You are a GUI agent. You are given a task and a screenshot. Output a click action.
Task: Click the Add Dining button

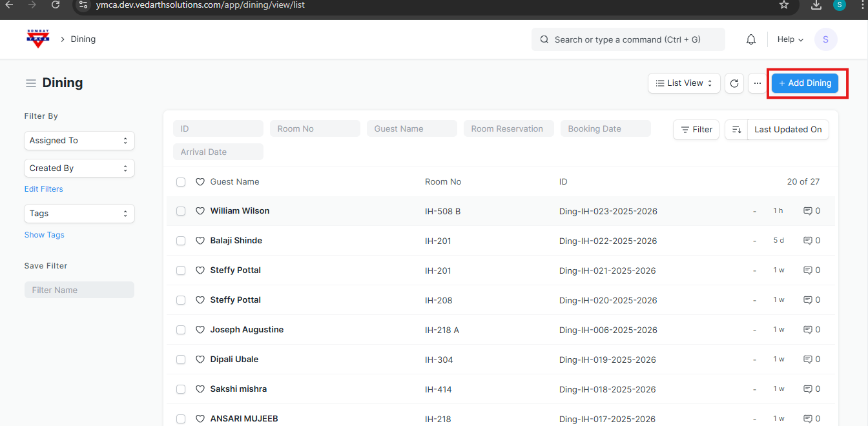pyautogui.click(x=805, y=83)
